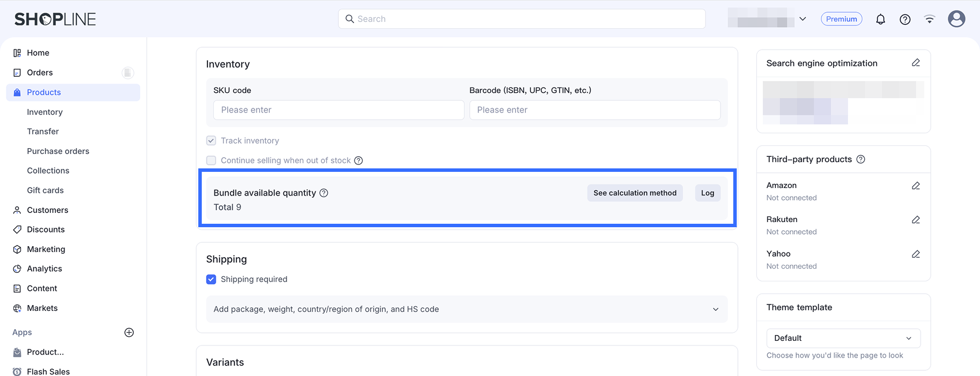Toggle the Track inventory checkbox

(211, 141)
